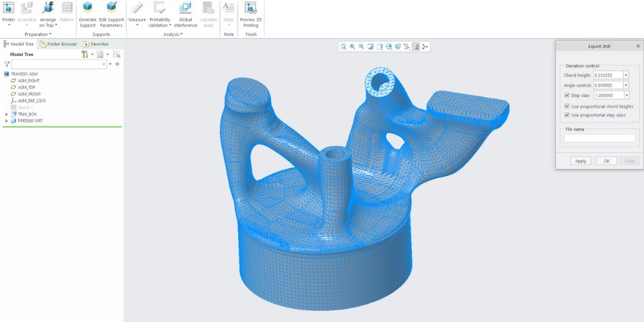Click the Model Tree settings tool icon
Screen dimensions: 644x322
[x=84, y=54]
